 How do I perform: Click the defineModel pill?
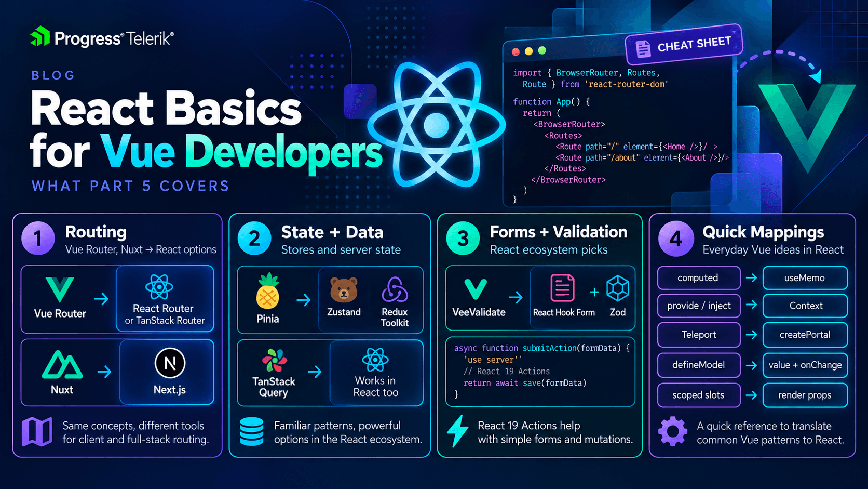click(x=699, y=365)
